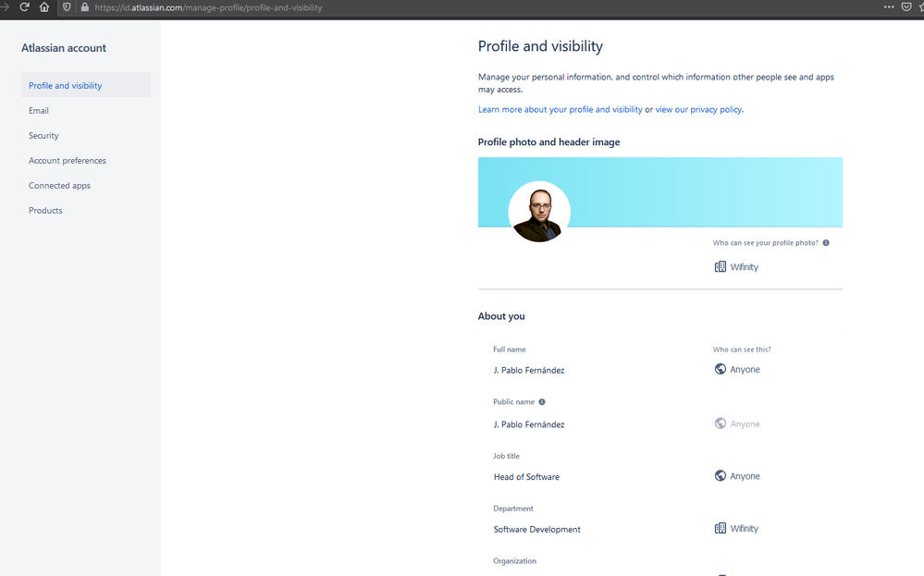Open the Security section in sidebar
The image size is (924, 576).
coord(43,135)
